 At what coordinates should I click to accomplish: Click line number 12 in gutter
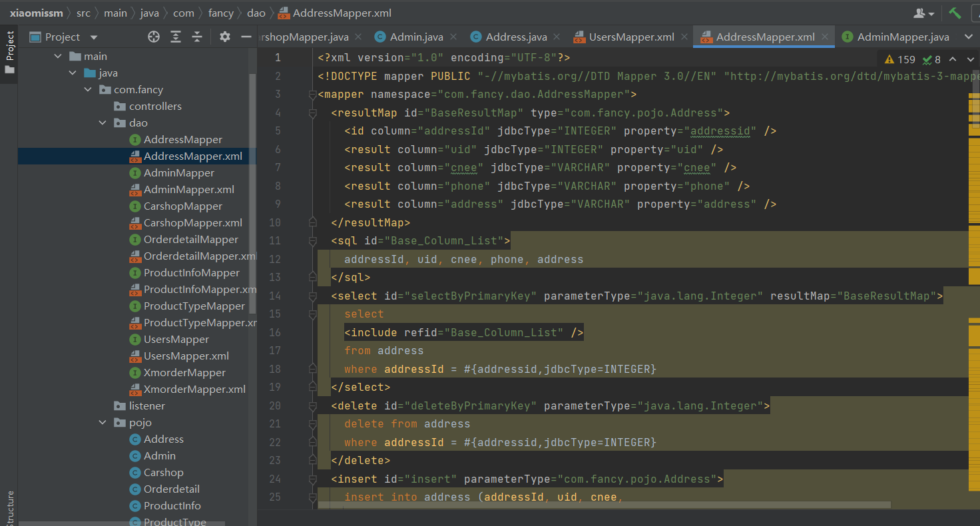(276, 259)
